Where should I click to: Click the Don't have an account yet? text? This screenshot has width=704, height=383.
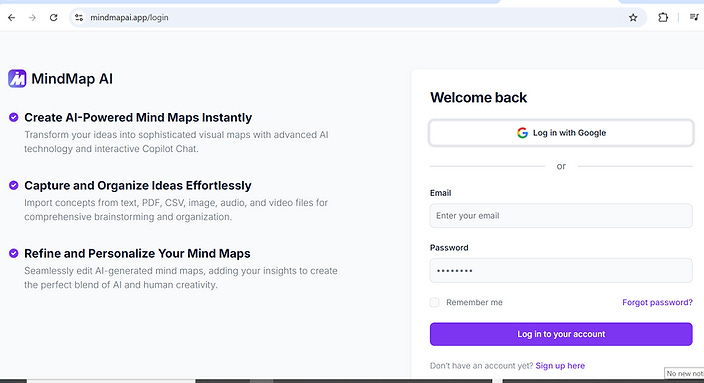pyautogui.click(x=481, y=365)
